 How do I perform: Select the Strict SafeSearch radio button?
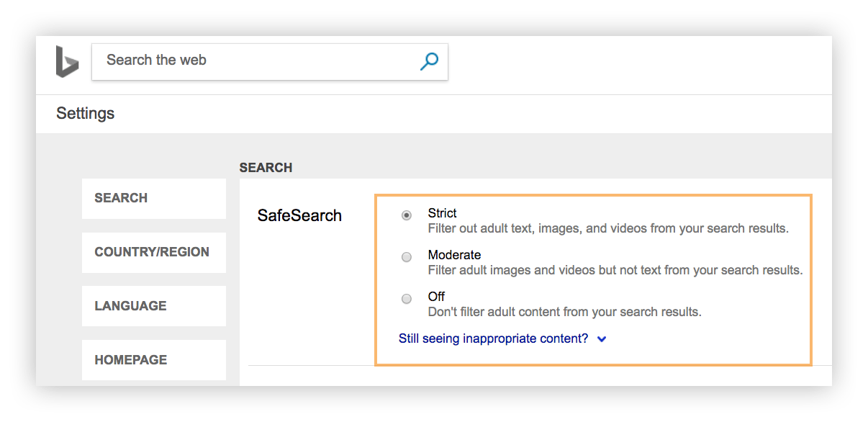pos(407,215)
